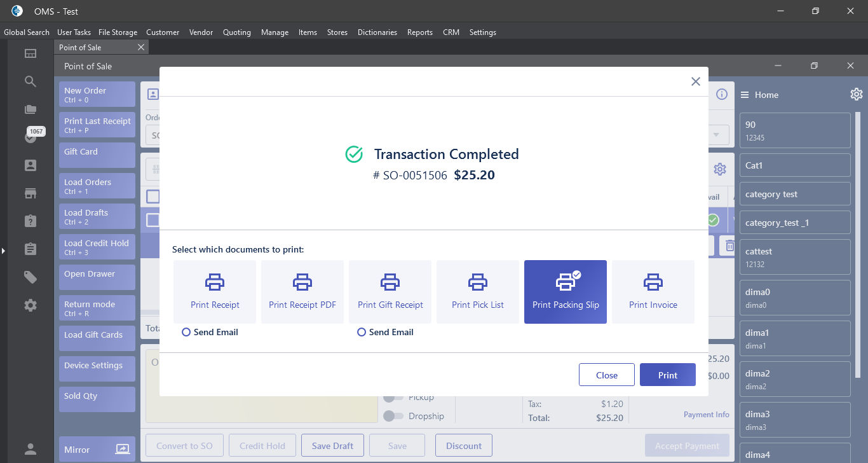Screen dimensions: 868x463
Task: Close the Point of Sale tab
Action: (x=141, y=47)
